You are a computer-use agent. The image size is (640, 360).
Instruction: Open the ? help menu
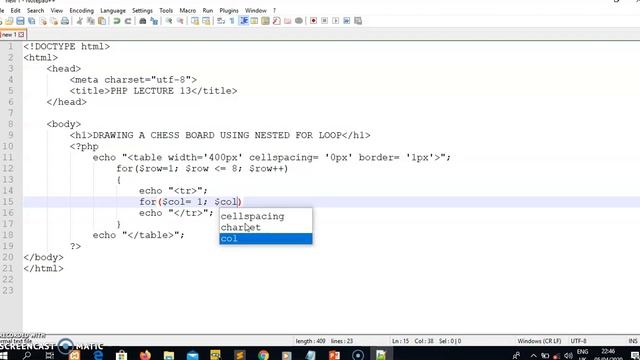coord(274,10)
